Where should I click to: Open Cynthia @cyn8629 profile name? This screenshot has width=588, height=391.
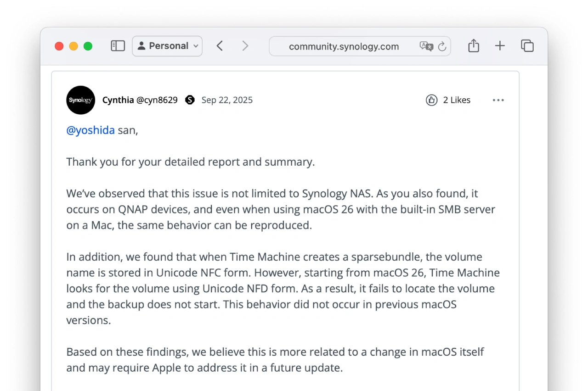[140, 100]
